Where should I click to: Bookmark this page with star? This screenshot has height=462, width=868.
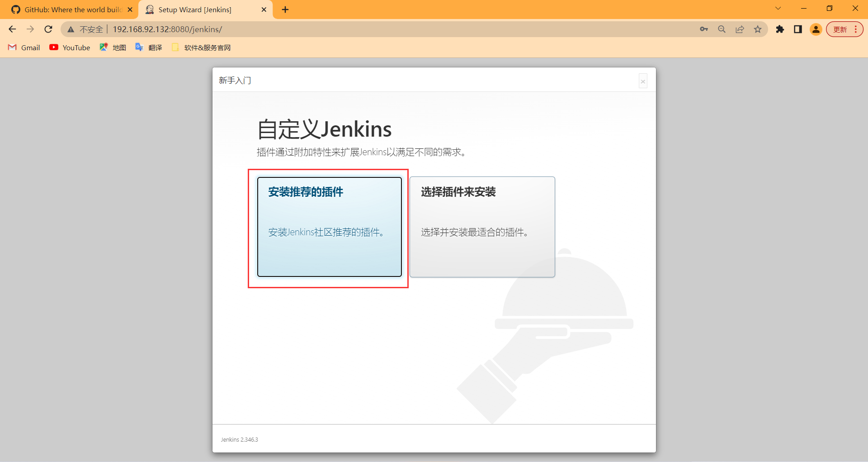coord(758,29)
